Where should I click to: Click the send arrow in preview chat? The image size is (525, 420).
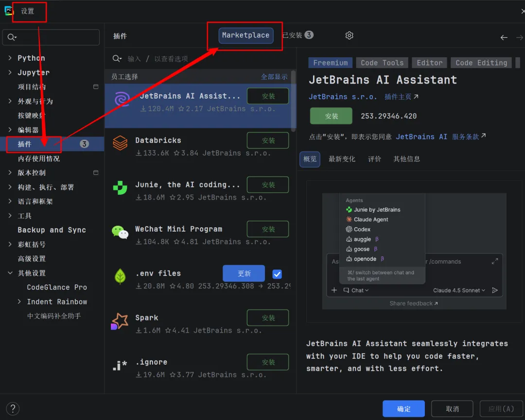(495, 290)
